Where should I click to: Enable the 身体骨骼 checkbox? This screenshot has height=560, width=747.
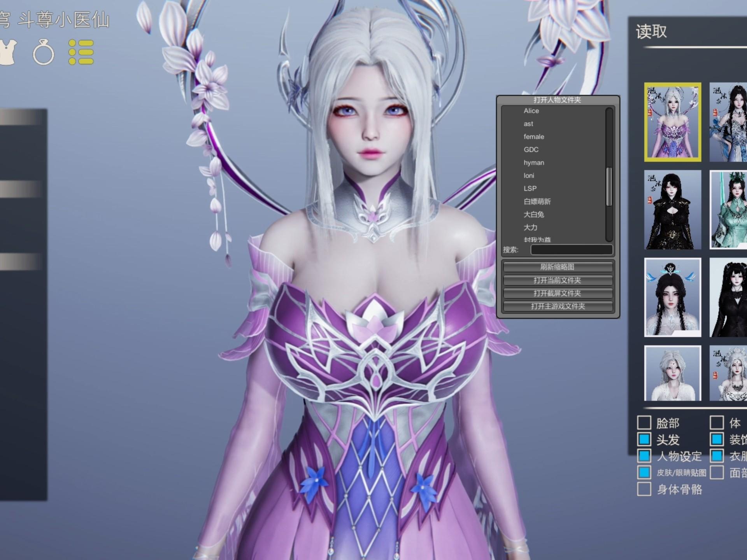tap(644, 489)
